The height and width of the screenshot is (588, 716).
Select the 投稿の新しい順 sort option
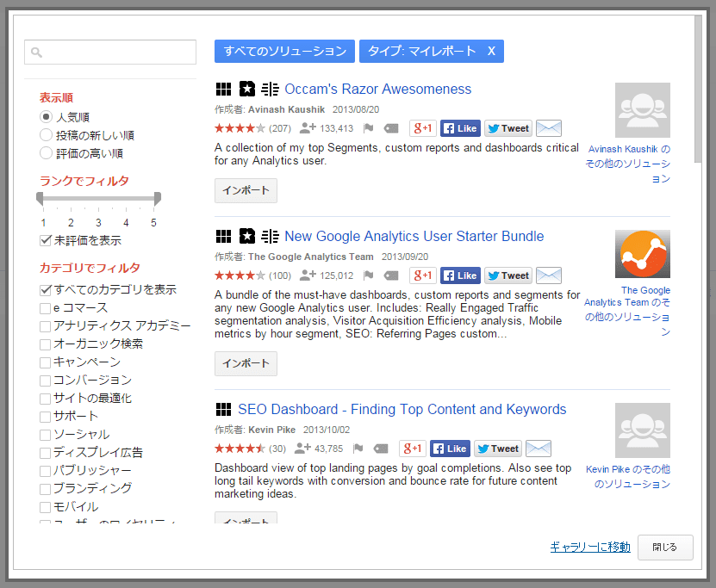click(46, 135)
